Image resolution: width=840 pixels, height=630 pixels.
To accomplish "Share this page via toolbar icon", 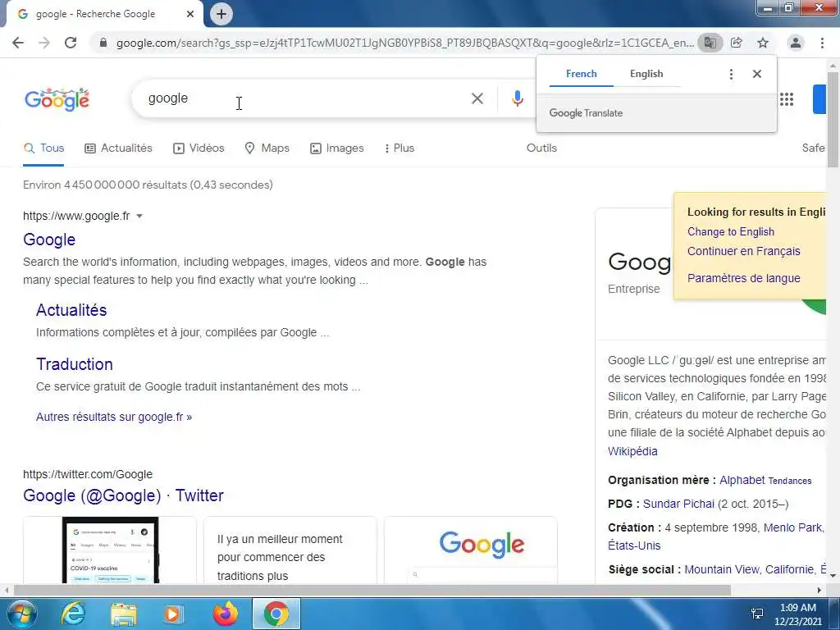I will tap(736, 43).
